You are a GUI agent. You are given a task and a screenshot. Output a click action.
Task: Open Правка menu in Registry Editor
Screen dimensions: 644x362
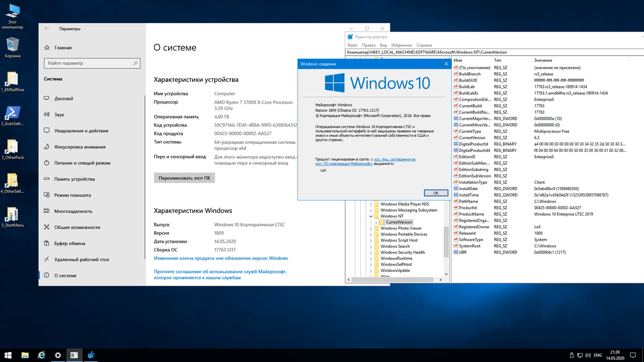pos(368,45)
